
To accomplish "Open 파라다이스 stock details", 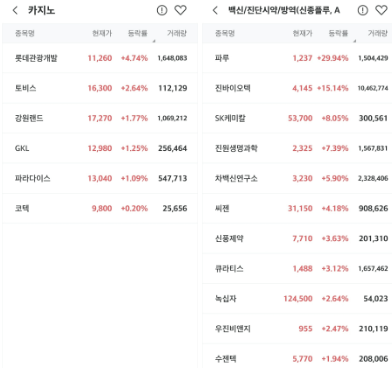I will point(100,178).
